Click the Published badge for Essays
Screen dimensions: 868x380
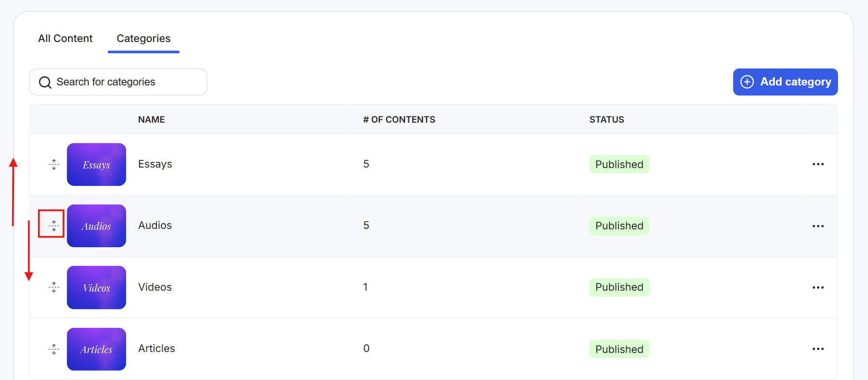[619, 164]
